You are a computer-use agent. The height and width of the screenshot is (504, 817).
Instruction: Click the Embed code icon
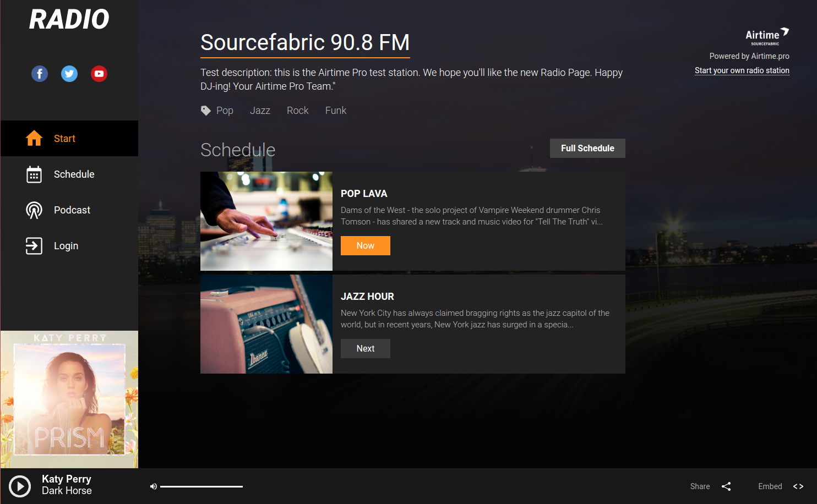pyautogui.click(x=798, y=486)
